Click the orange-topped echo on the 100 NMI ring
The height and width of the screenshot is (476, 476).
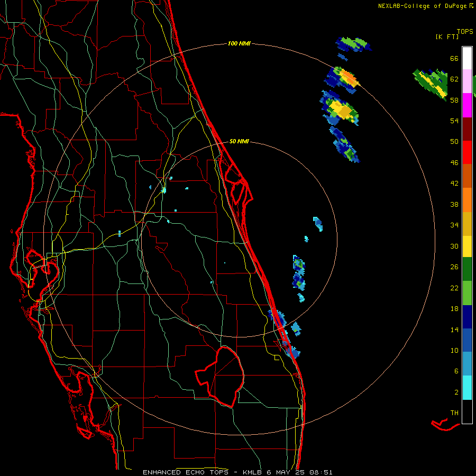coord(342,79)
